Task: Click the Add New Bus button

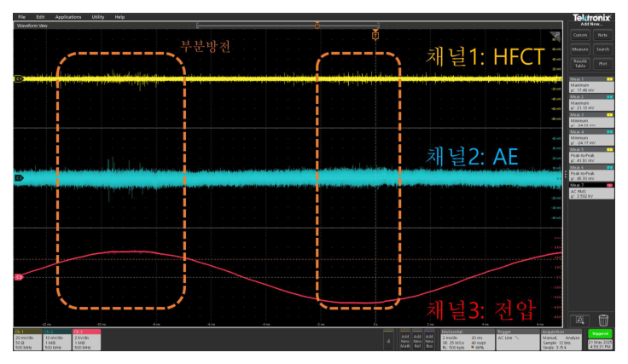Action: (430, 338)
